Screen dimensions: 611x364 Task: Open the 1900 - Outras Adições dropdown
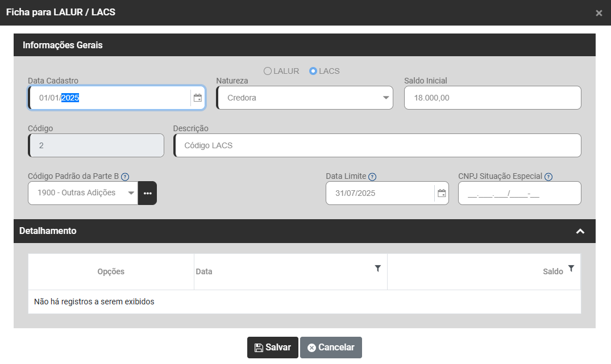83,193
